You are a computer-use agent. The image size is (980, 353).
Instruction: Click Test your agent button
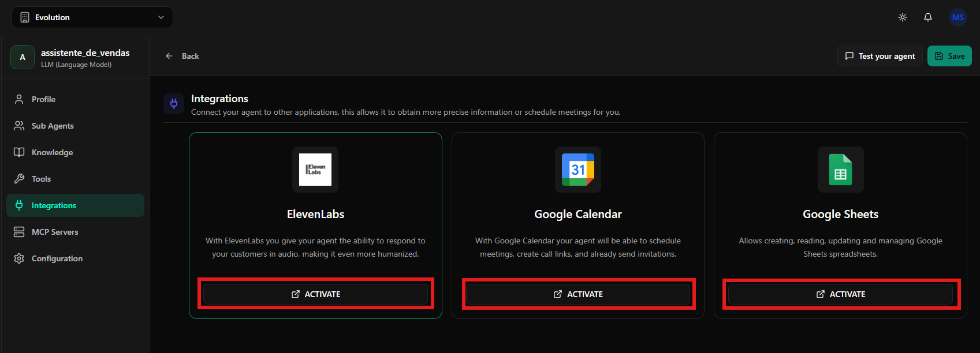pyautogui.click(x=880, y=56)
